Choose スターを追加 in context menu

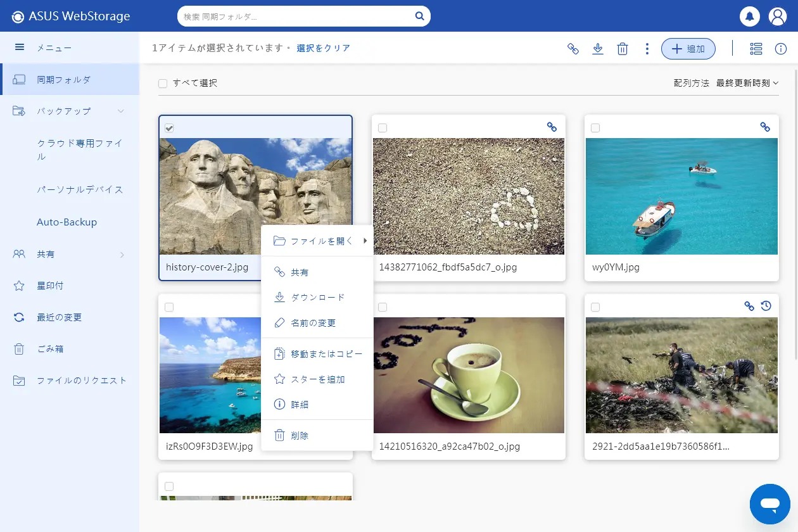(x=317, y=379)
